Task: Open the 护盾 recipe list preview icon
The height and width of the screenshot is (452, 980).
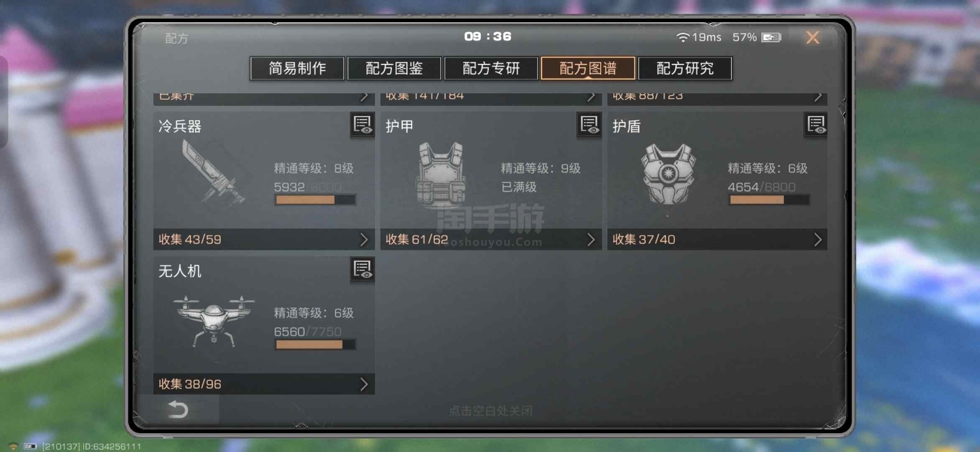Action: (x=816, y=125)
